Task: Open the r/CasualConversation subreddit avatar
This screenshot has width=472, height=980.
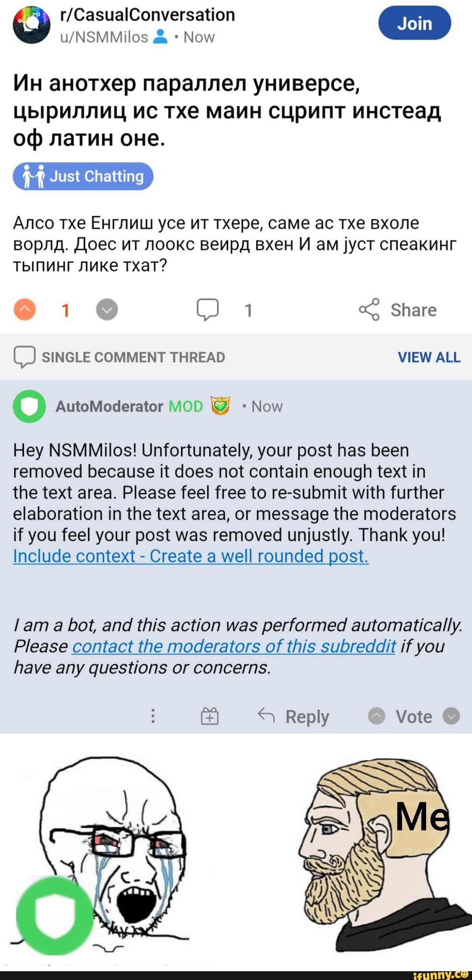Action: pos(31,25)
